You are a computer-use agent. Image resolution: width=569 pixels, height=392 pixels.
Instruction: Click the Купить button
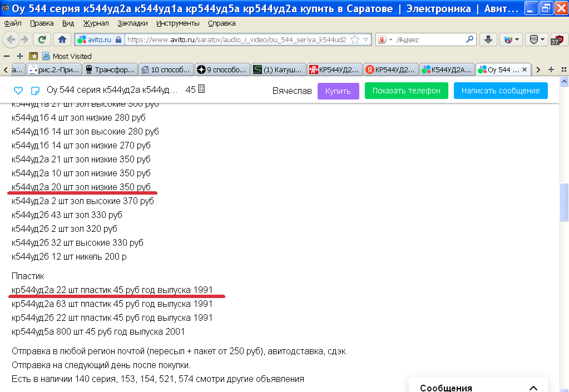pos(338,91)
